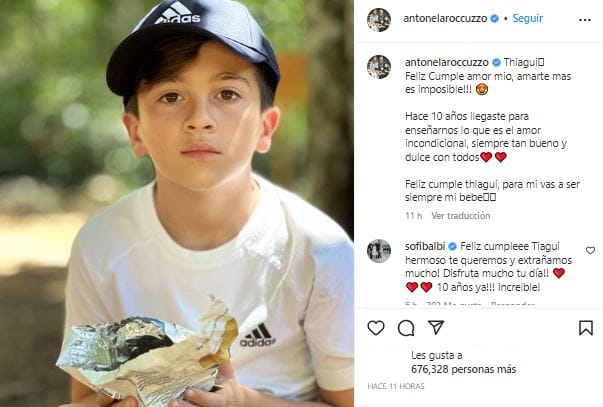Share the post via paper plane icon
This screenshot has height=407, width=603.
tap(436, 328)
